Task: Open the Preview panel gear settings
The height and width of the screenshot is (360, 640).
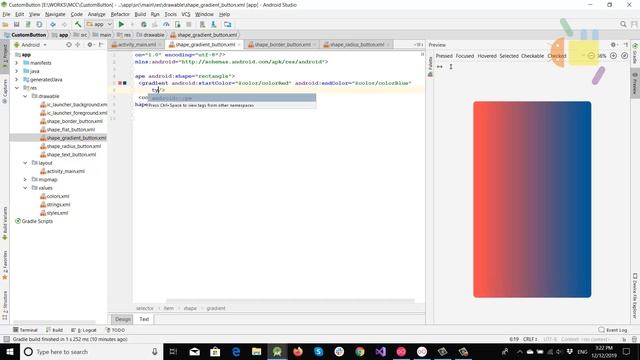Action: (x=613, y=44)
